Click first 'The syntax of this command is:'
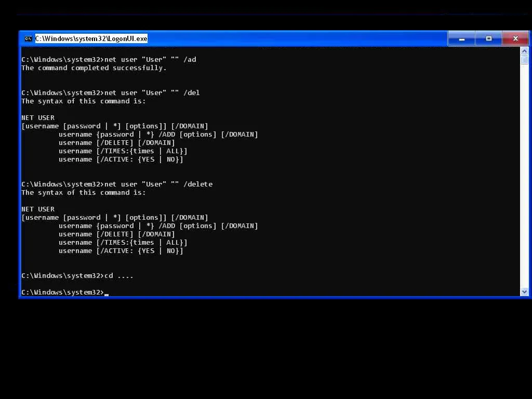The image size is (532, 399). 84,101
